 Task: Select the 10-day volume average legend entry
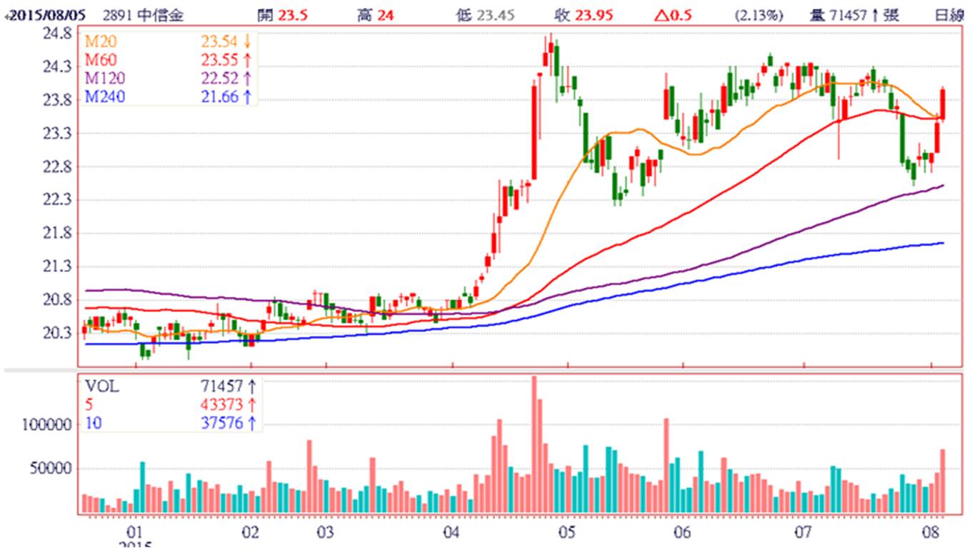click(x=93, y=423)
